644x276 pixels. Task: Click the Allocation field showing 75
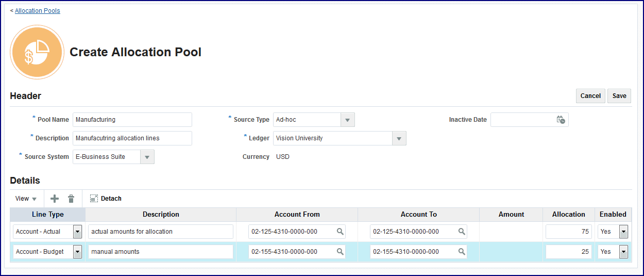(569, 232)
